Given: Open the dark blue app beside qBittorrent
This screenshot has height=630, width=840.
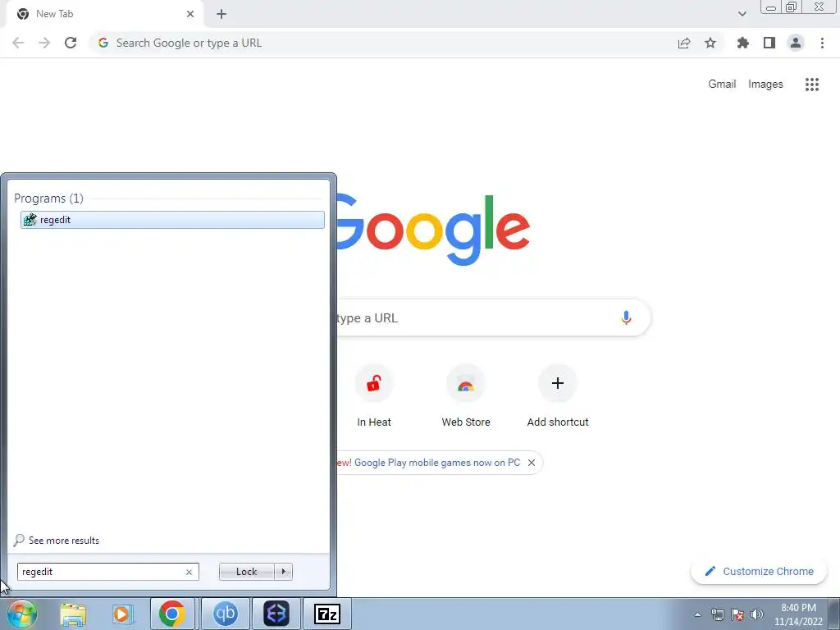Looking at the screenshot, I should point(276,614).
